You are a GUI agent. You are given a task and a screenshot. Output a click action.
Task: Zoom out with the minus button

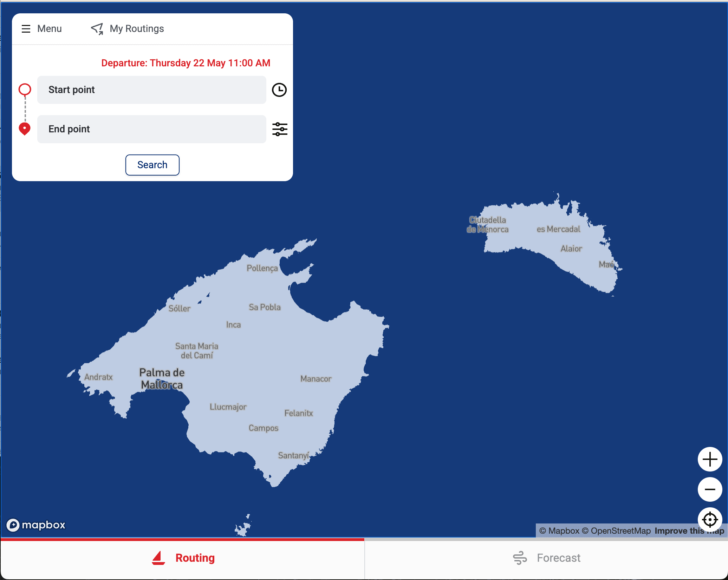(x=710, y=489)
